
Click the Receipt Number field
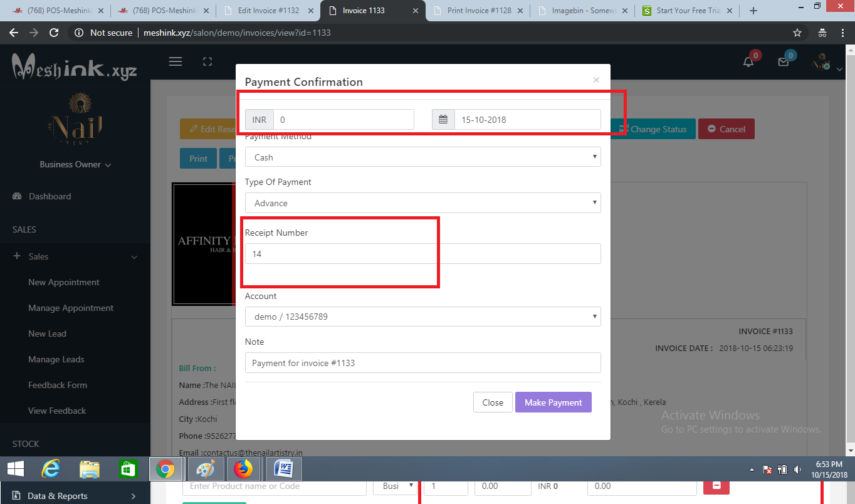pos(422,254)
